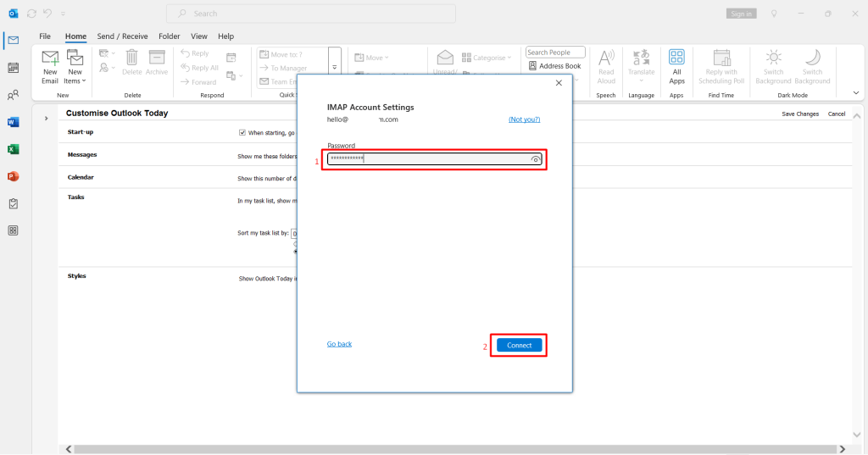The height and width of the screenshot is (455, 868).
Task: Open the Help tab
Action: click(225, 36)
